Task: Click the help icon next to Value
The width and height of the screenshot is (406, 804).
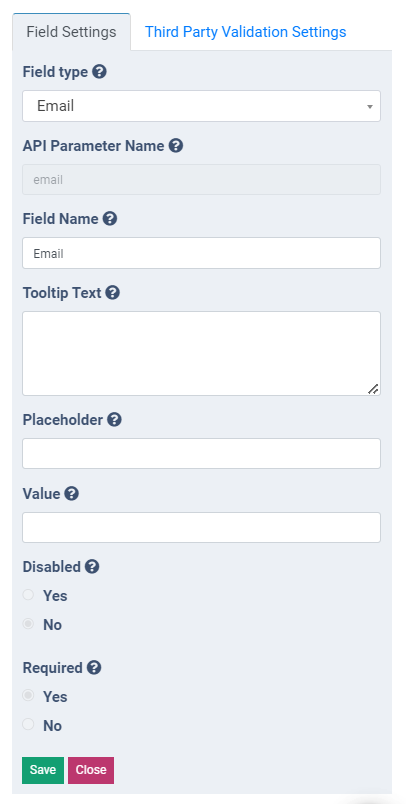Action: (72, 494)
